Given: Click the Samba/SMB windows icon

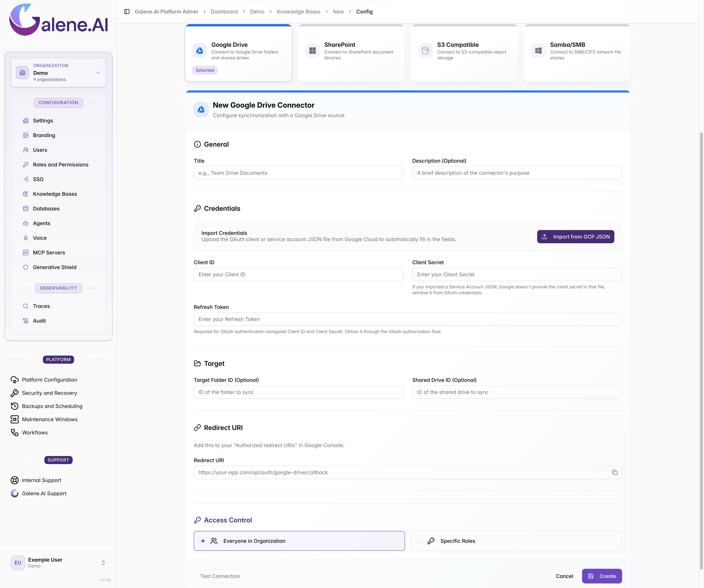Looking at the screenshot, I should [x=538, y=51].
